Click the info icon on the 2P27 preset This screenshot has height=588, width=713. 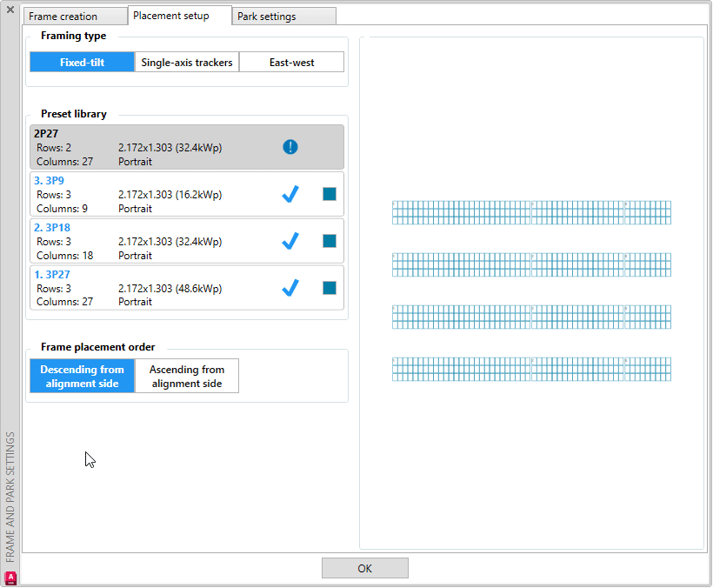pos(290,146)
